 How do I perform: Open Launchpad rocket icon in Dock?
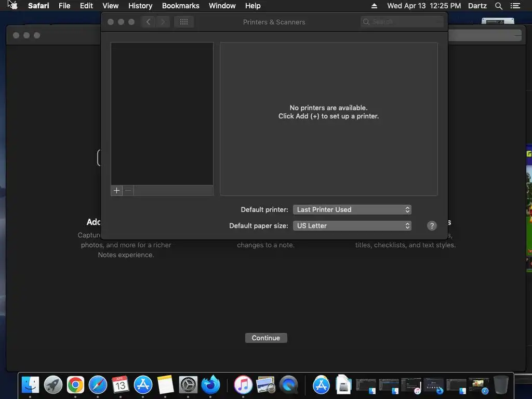[x=53, y=385]
